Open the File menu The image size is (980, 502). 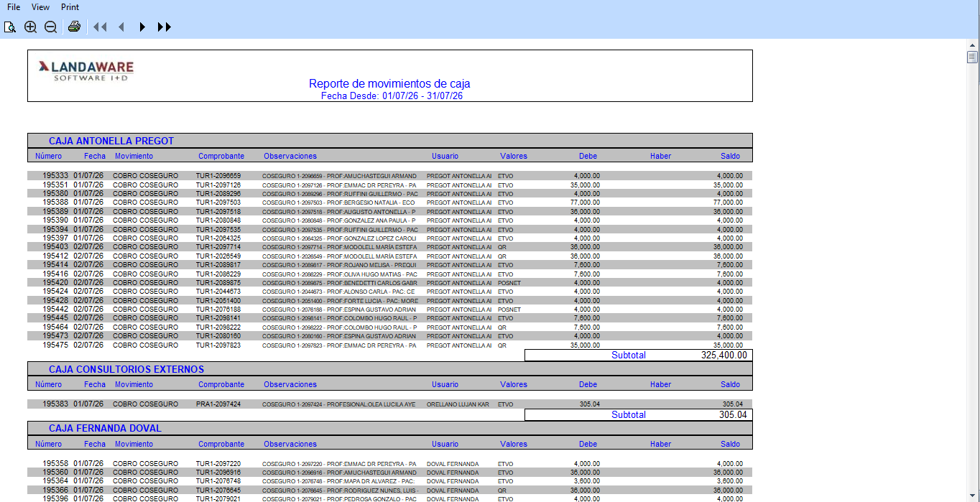point(14,7)
